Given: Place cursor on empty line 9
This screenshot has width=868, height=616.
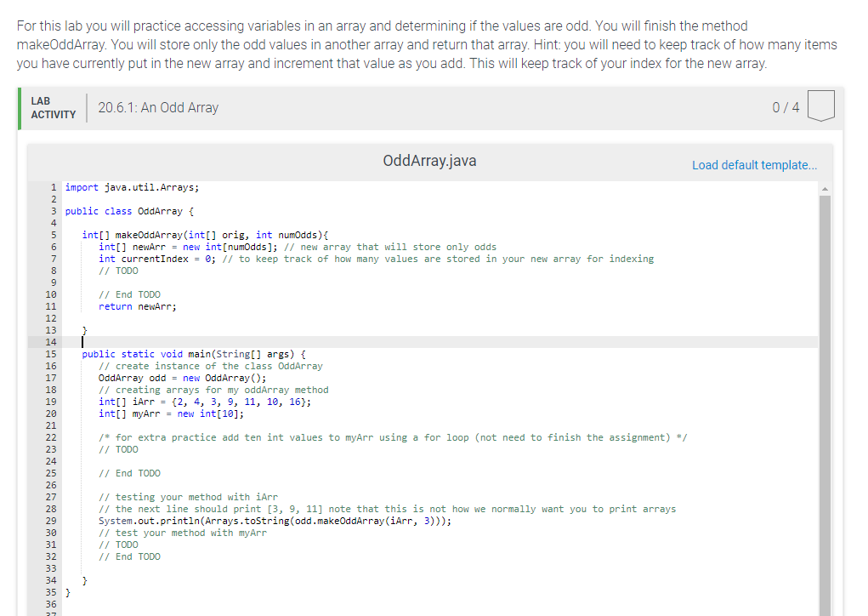Looking at the screenshot, I should (440, 282).
